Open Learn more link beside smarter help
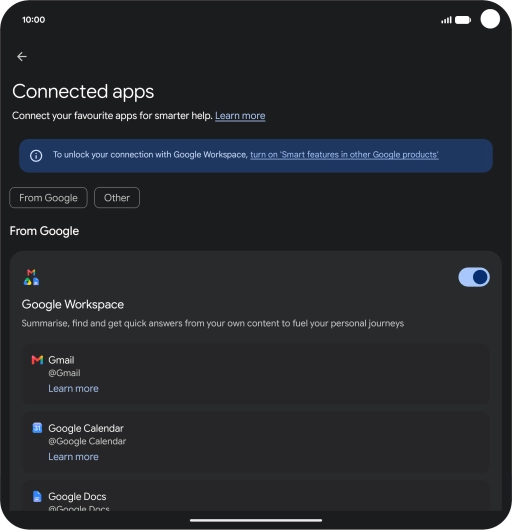512x530 pixels. tap(240, 116)
